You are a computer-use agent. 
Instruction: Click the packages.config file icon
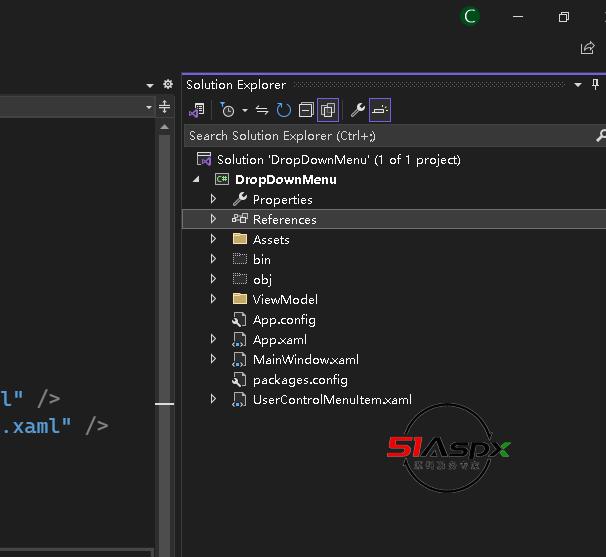pyautogui.click(x=239, y=380)
